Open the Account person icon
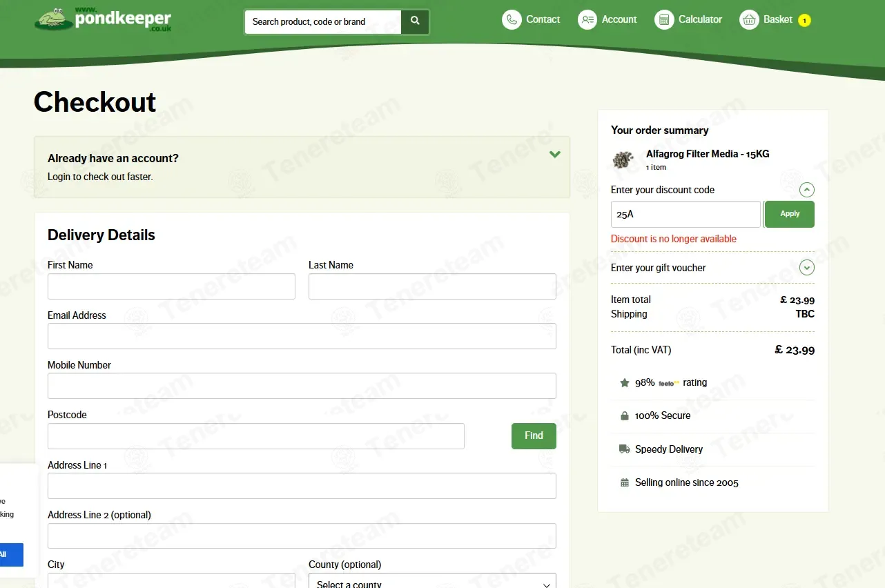This screenshot has width=885, height=588. (x=587, y=19)
